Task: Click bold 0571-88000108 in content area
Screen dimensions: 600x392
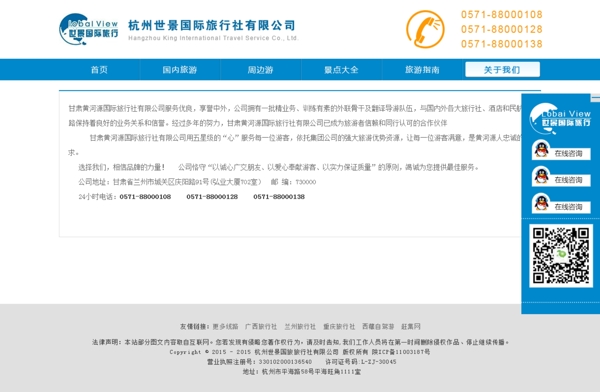Action: point(145,197)
